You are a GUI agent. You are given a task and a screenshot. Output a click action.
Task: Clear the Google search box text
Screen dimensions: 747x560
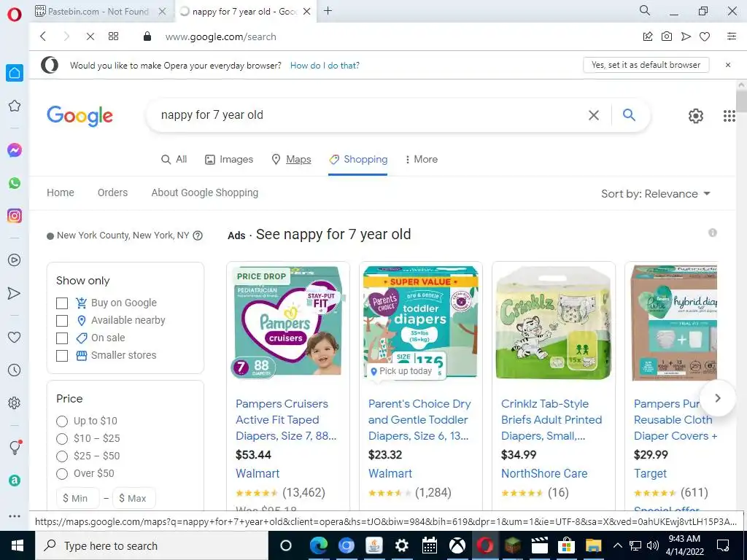pyautogui.click(x=594, y=115)
